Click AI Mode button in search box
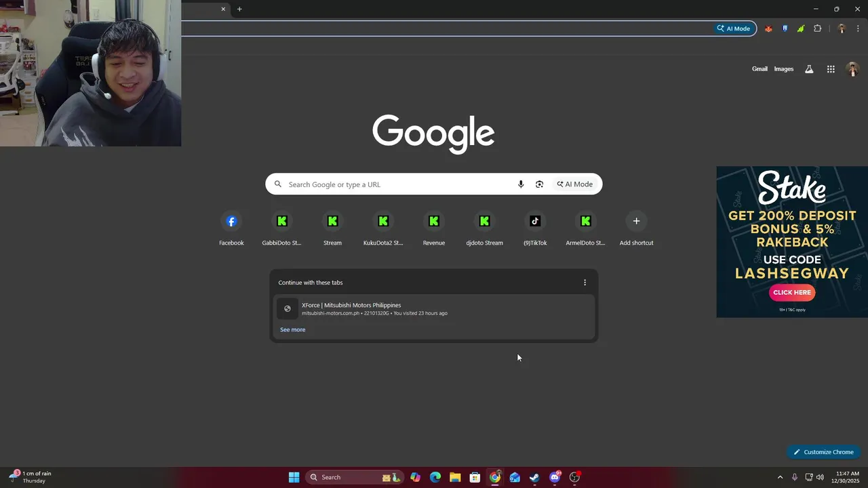This screenshot has width=868, height=488. tap(575, 184)
